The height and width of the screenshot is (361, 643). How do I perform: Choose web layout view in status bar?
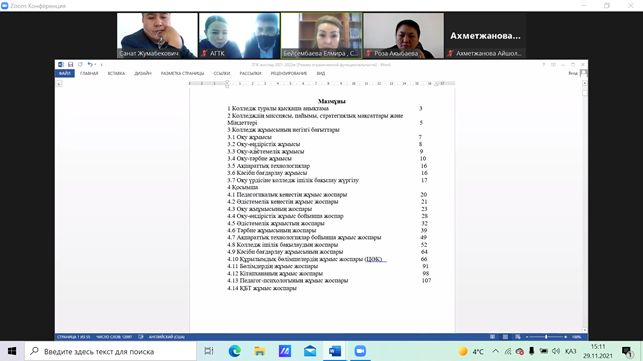[518, 337]
